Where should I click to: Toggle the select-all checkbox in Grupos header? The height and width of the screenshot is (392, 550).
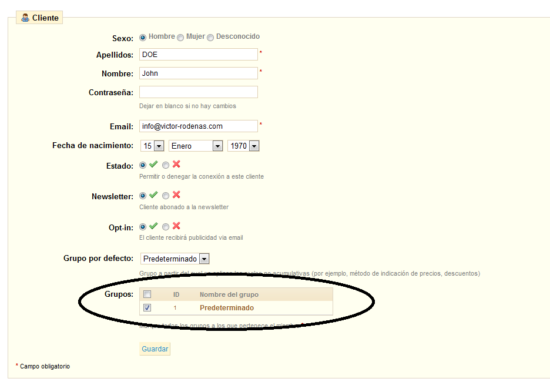[x=147, y=294]
